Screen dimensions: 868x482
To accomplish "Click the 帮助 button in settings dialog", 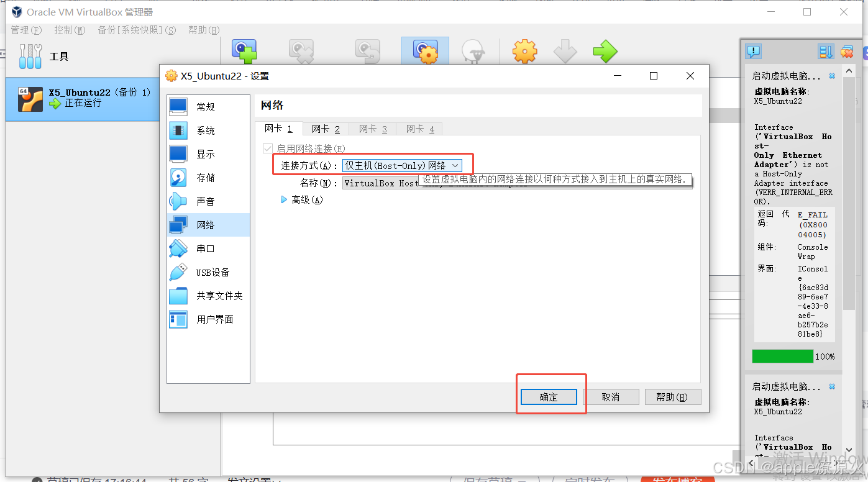I will [x=673, y=397].
